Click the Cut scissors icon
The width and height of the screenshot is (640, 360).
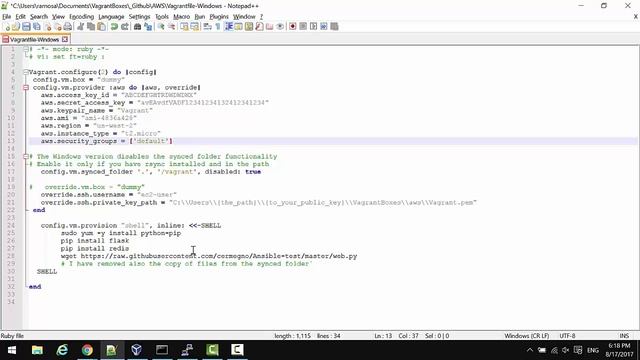coord(80,27)
